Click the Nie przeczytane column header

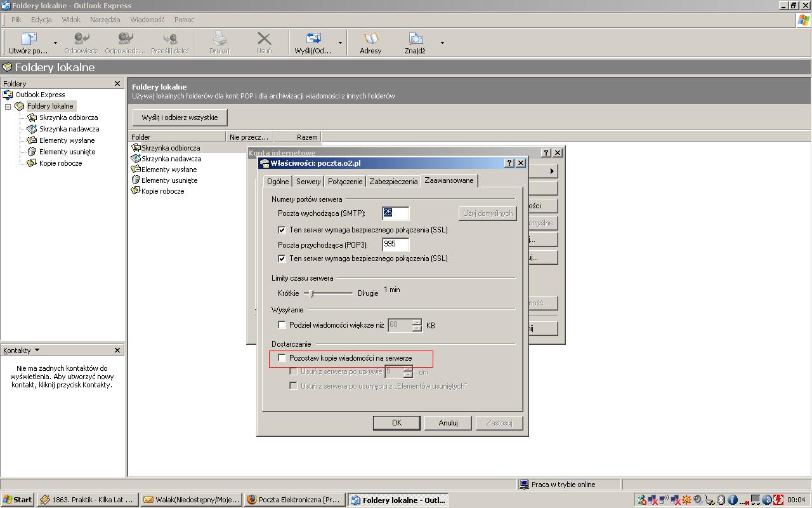coord(250,137)
